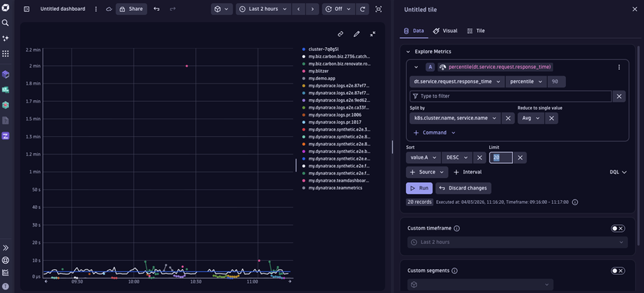Open the DESC sort order dropdown
The image size is (644, 293).
[x=456, y=158]
